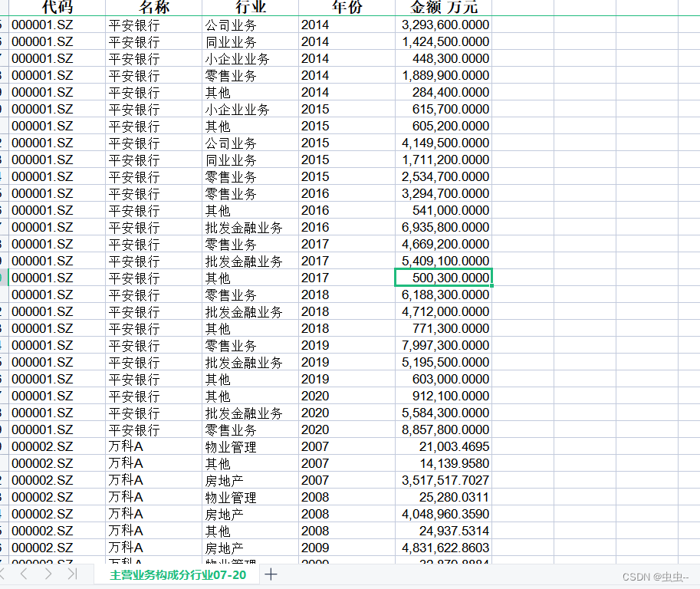Select code 000001.SZ in 8,857,800.0000 row
Screen dimensions: 700x589
pos(58,429)
